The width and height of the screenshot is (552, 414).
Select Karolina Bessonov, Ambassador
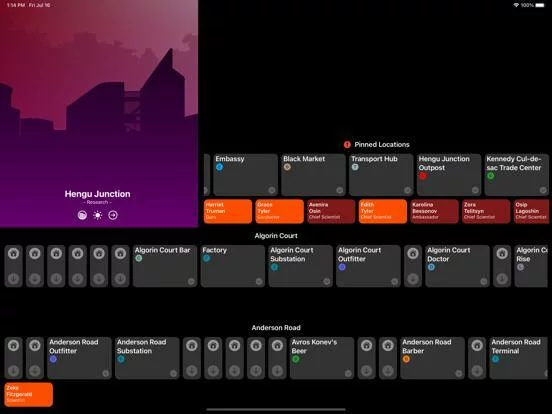[434, 211]
